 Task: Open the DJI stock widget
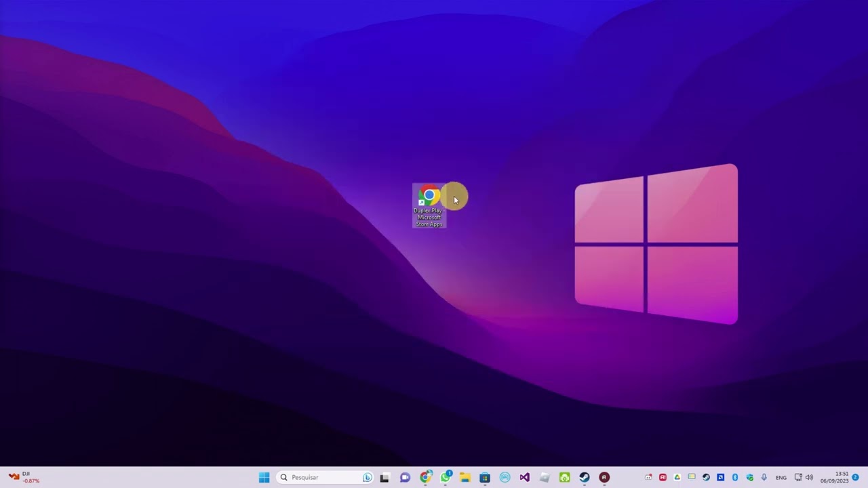22,478
